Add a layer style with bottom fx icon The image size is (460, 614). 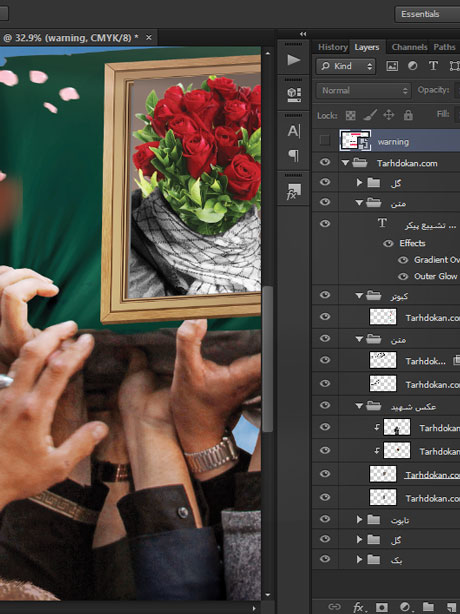[359, 607]
